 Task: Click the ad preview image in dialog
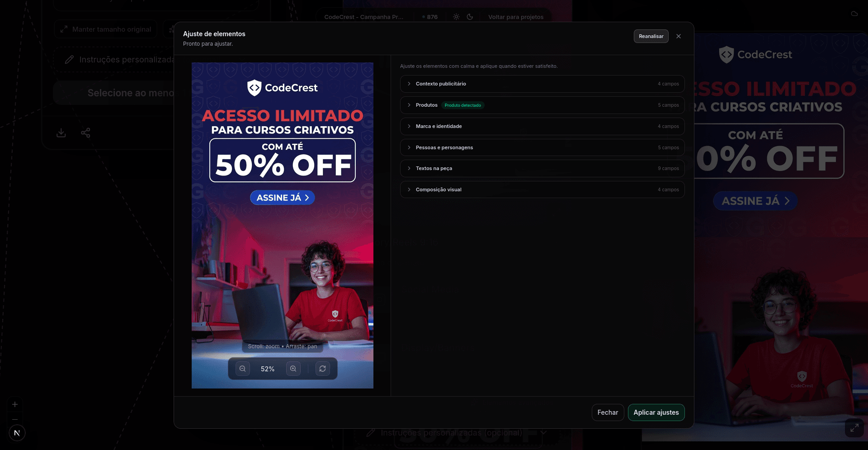283,225
